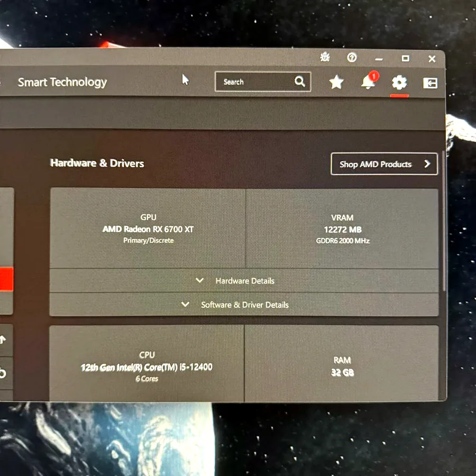The width and height of the screenshot is (476, 476).
Task: Select the 6 Cores label
Action: click(x=147, y=379)
